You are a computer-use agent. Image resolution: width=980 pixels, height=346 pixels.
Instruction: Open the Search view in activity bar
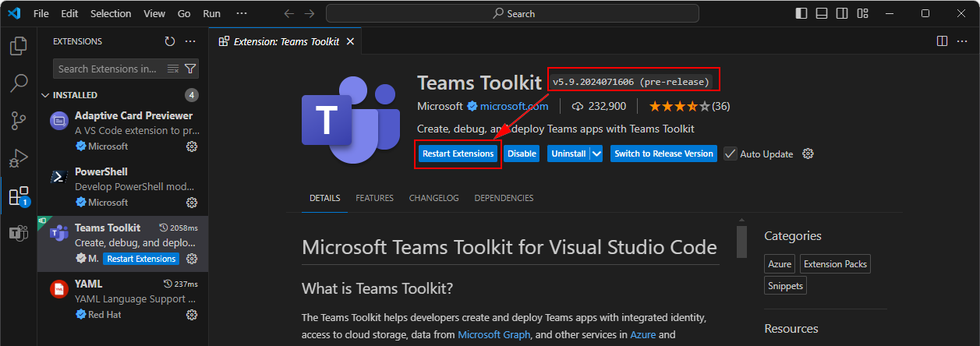19,83
